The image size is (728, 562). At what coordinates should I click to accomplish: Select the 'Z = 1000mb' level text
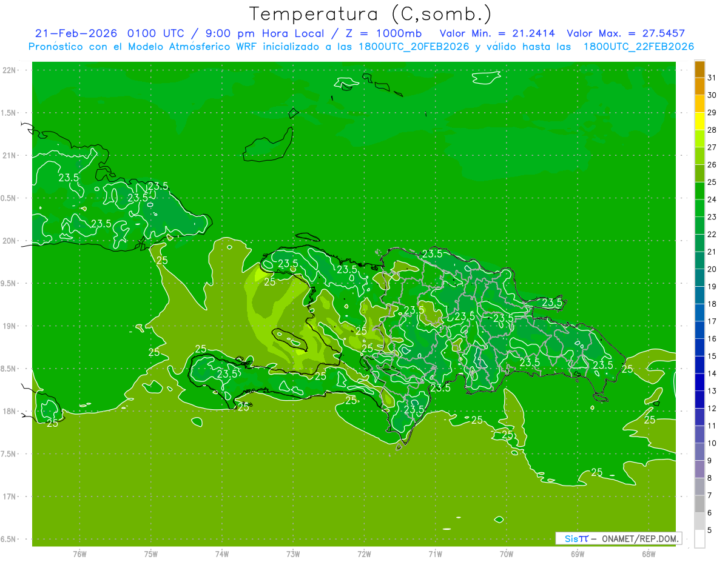coord(383,33)
